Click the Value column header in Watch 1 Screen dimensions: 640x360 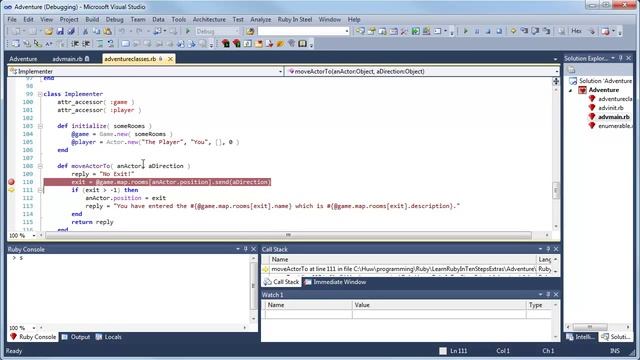[439, 305]
